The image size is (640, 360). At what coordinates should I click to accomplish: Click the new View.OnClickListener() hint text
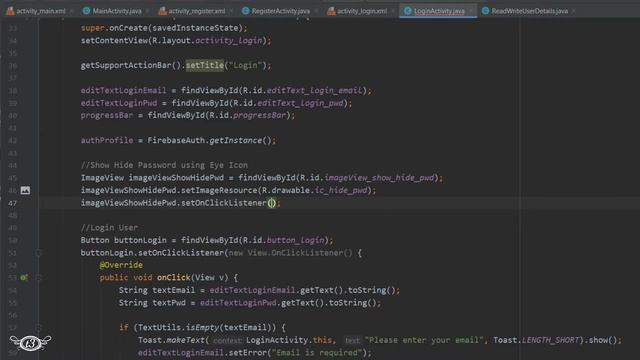pyautogui.click(x=290, y=253)
